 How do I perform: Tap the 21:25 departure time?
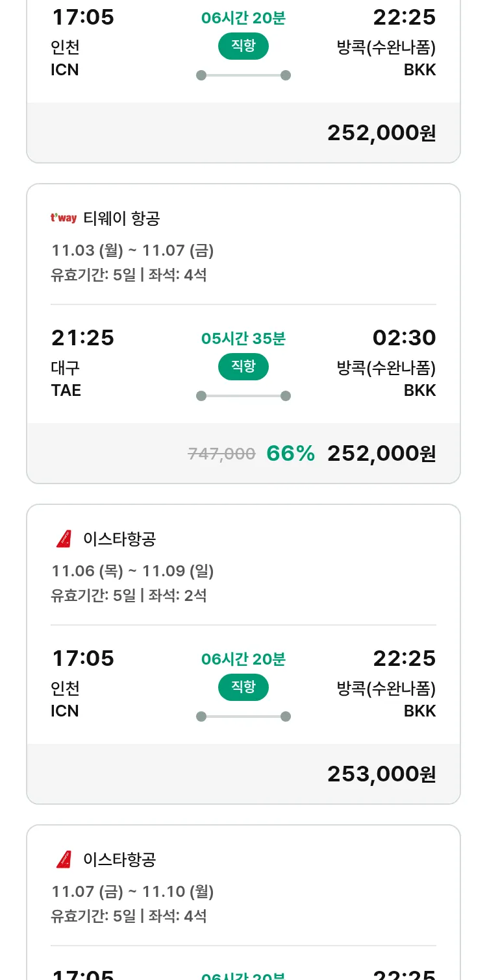click(x=82, y=337)
